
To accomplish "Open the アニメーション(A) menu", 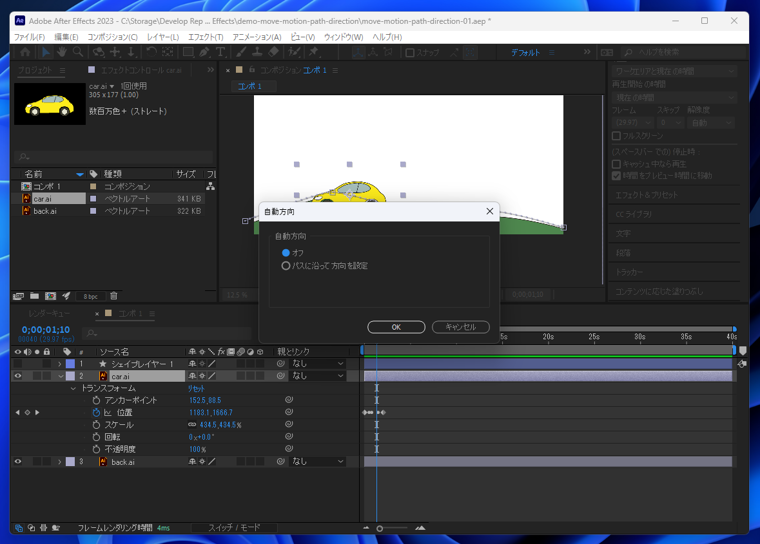I will (x=257, y=37).
